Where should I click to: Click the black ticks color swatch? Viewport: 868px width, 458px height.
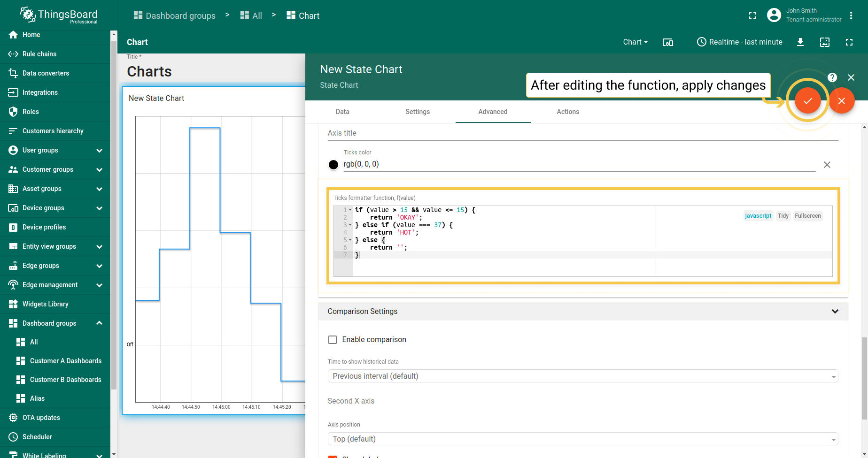point(333,165)
